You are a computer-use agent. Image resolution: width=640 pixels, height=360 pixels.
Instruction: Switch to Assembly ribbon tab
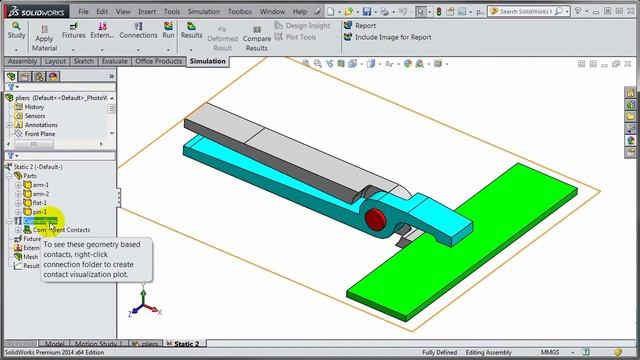coord(22,61)
